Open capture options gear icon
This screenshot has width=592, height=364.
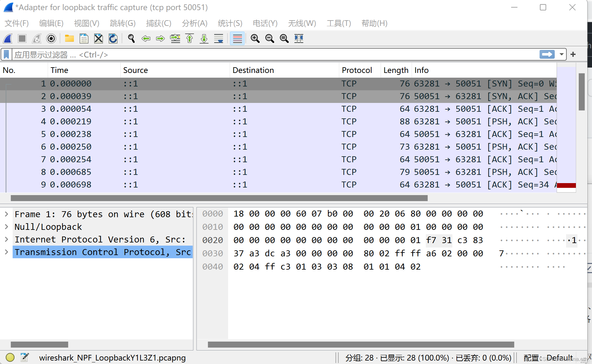51,39
